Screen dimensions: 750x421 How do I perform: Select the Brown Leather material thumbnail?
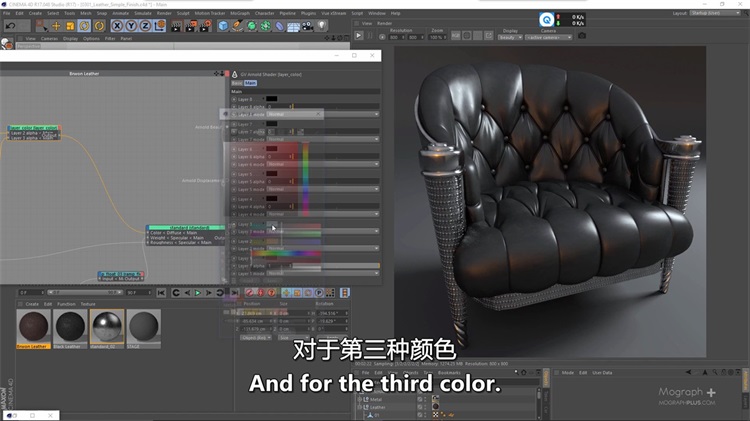[33, 326]
